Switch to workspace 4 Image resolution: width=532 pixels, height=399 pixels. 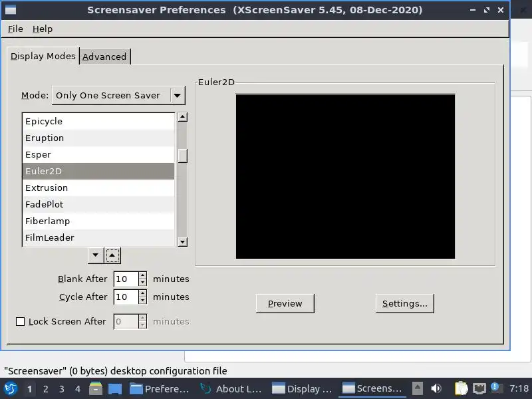78,389
